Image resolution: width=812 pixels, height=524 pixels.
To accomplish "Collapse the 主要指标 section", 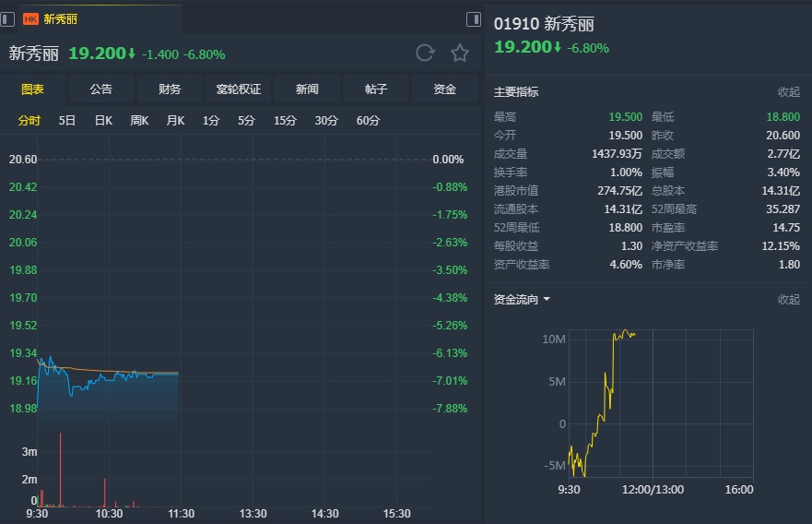I will pyautogui.click(x=788, y=92).
